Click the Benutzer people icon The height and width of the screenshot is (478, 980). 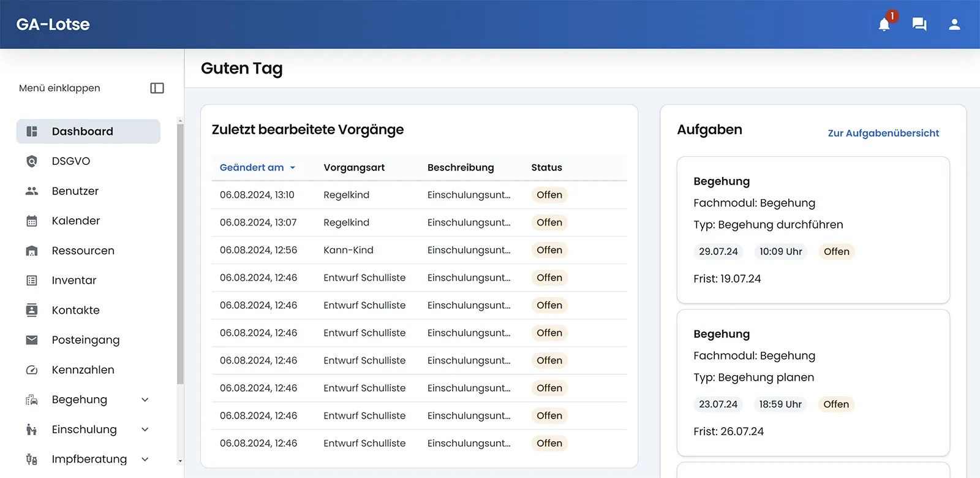click(x=32, y=191)
